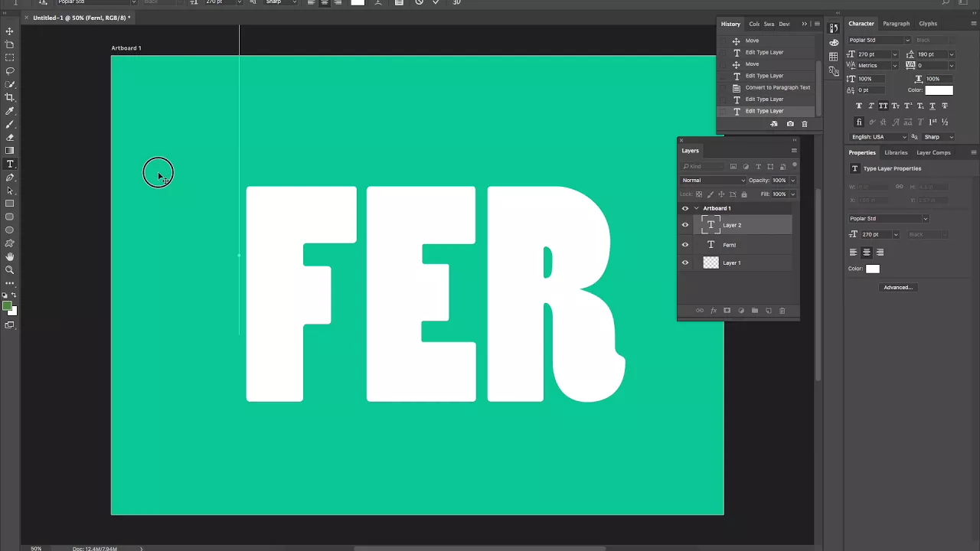Screen dimensions: 980x551
Task: Center align text in Properties panel
Action: [x=866, y=252]
